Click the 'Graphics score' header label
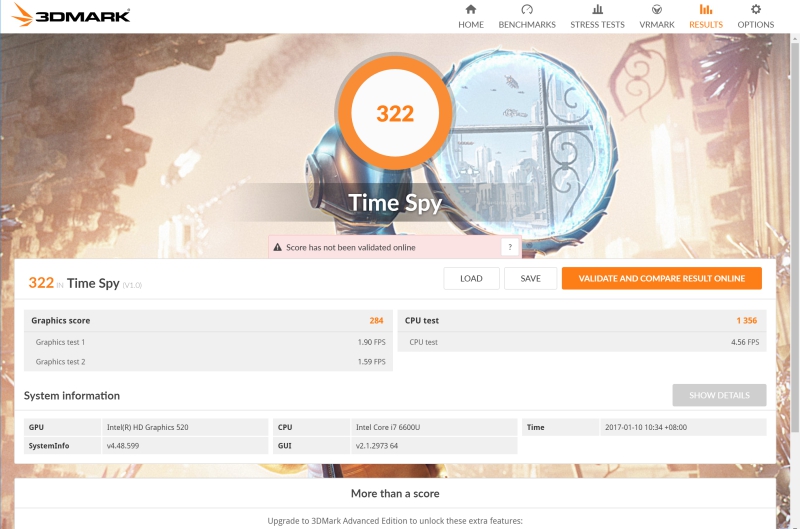The height and width of the screenshot is (529, 800). tap(61, 320)
